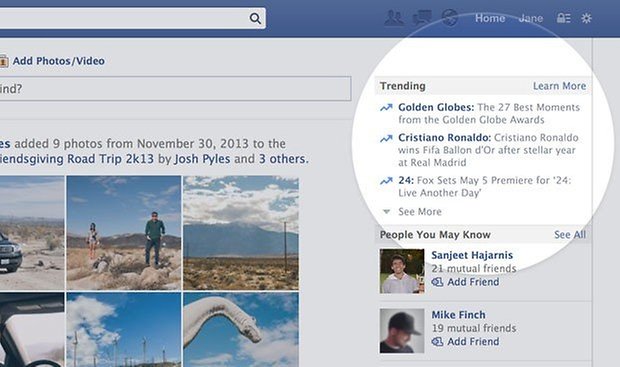Open photo of two people on rocks
This screenshot has height=367, width=620.
124,233
